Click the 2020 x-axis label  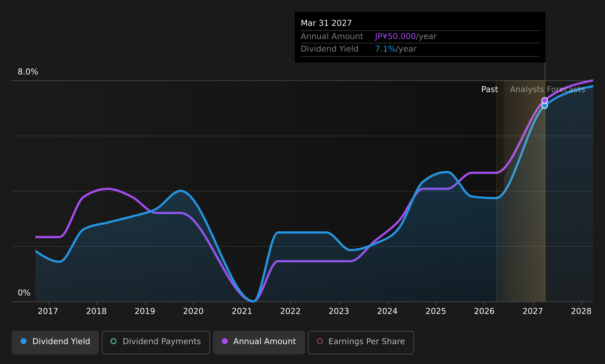click(193, 311)
